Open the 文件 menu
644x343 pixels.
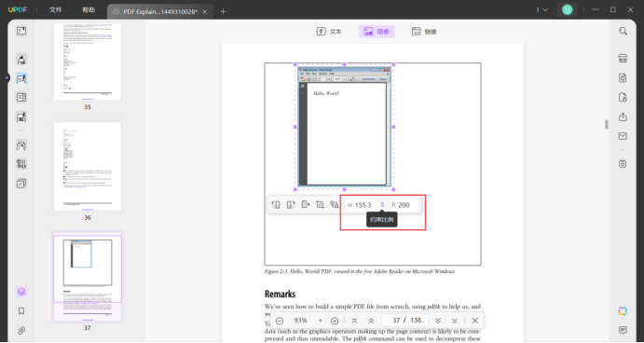55,10
